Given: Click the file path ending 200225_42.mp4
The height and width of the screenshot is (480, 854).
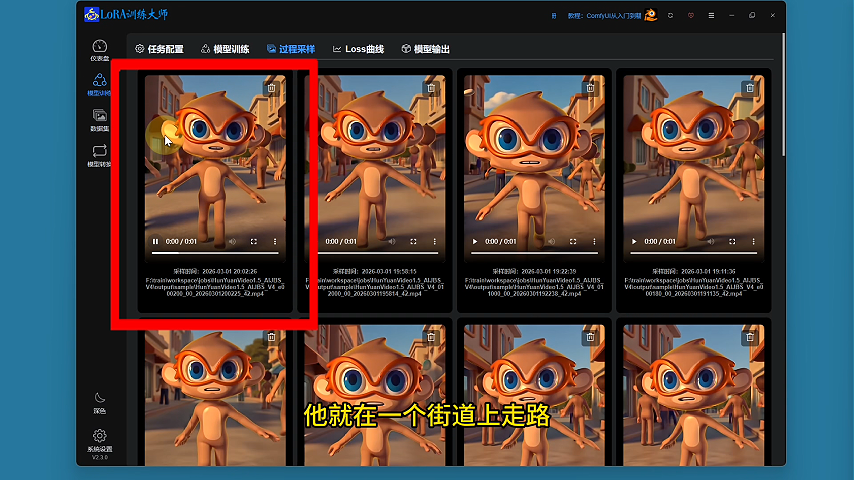Looking at the screenshot, I should pyautogui.click(x=215, y=287).
